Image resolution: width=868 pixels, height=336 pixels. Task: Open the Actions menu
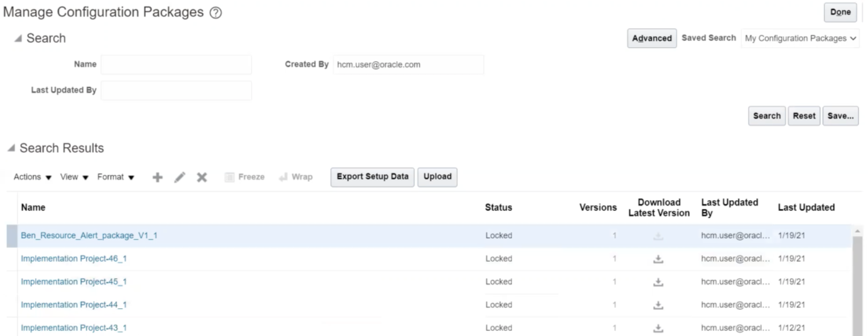(x=31, y=177)
